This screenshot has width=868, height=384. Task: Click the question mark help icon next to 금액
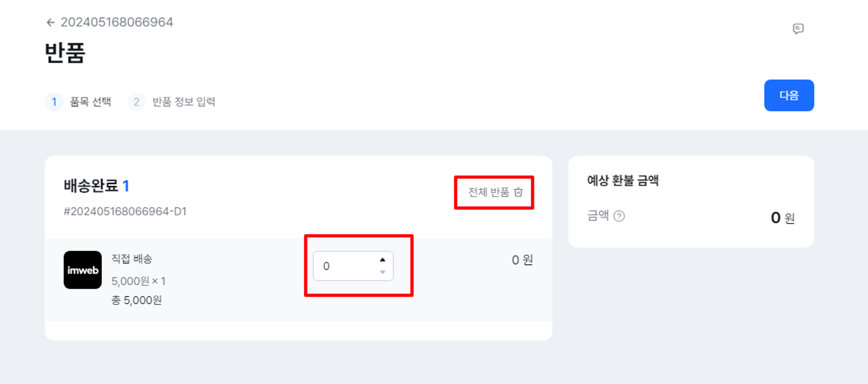pyautogui.click(x=619, y=216)
